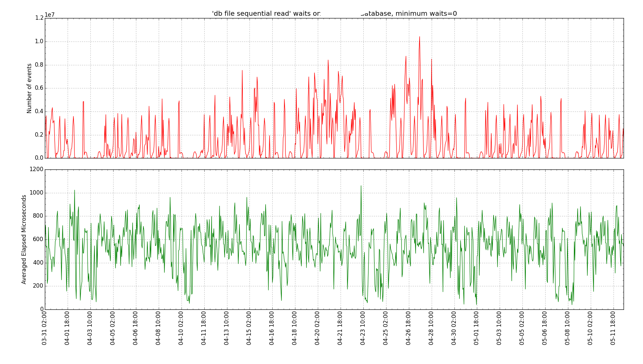Click the date label 05-11 18:00

click(613, 328)
